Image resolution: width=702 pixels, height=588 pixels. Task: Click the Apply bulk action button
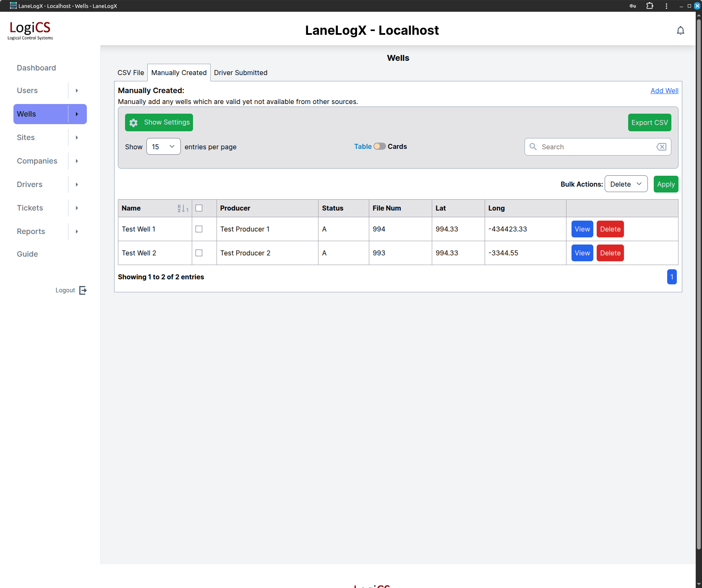[x=666, y=184]
